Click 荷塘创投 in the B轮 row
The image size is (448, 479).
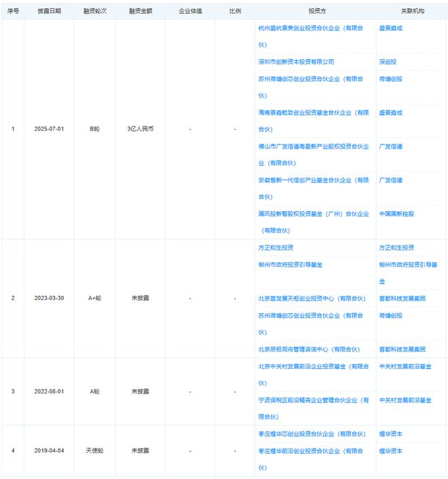coord(390,79)
